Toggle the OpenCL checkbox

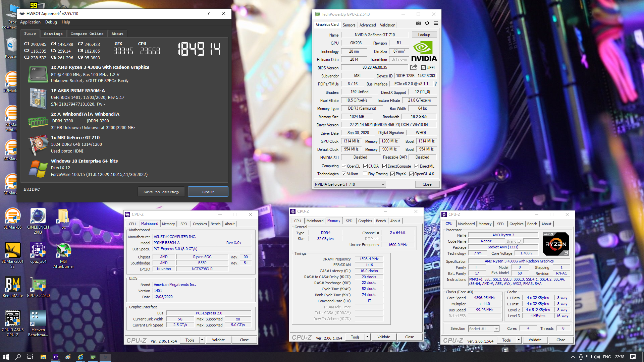pos(344,166)
